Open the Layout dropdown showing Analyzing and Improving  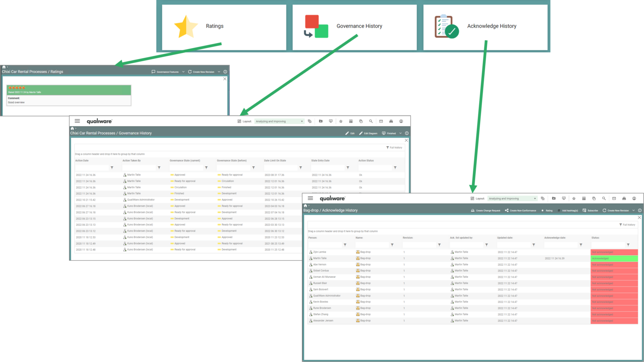[279, 121]
